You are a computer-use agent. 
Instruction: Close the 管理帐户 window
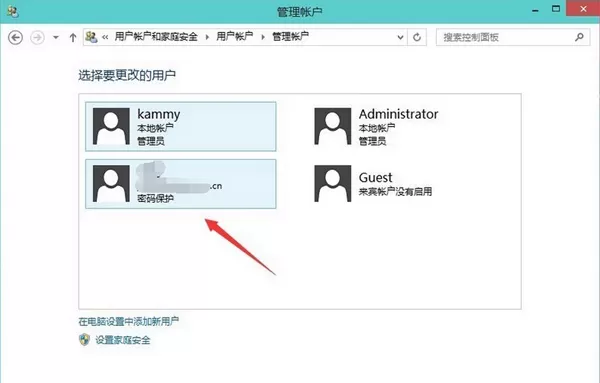click(x=583, y=8)
